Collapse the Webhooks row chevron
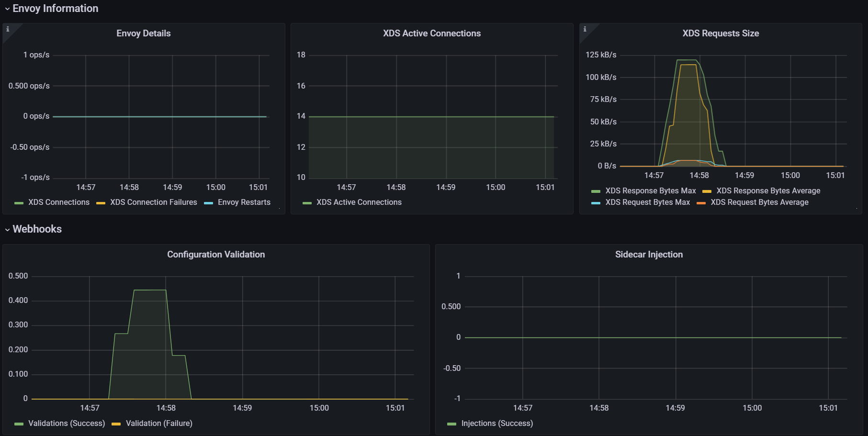 click(7, 230)
